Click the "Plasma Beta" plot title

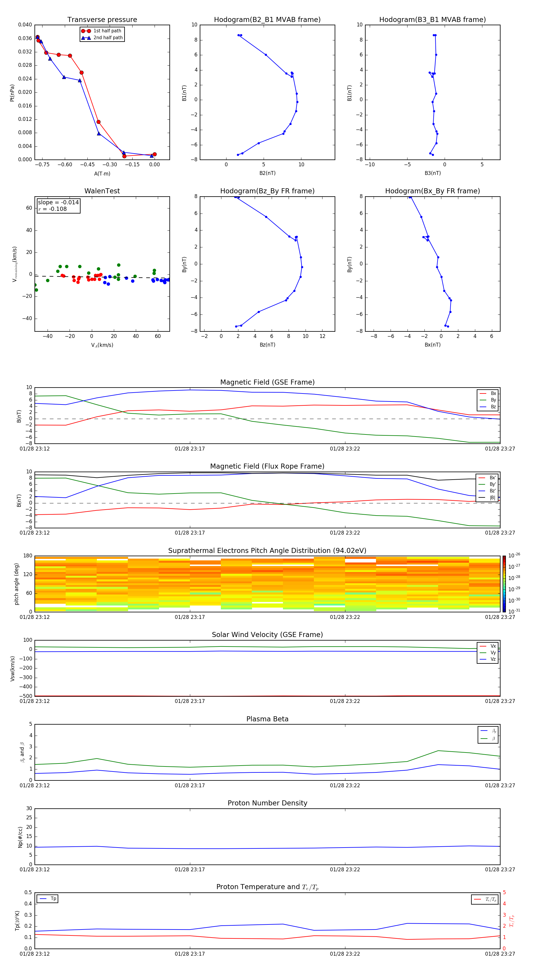coord(267,719)
